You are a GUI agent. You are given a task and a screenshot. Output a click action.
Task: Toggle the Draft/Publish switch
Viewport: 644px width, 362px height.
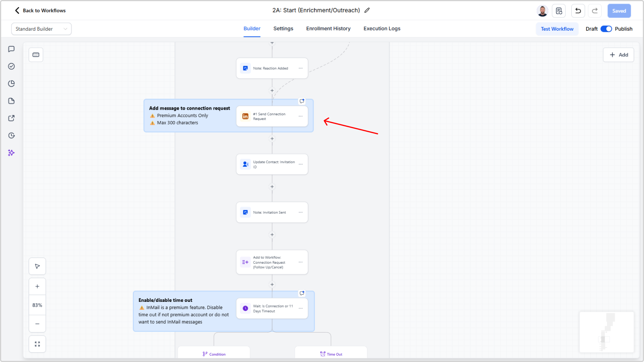point(606,29)
